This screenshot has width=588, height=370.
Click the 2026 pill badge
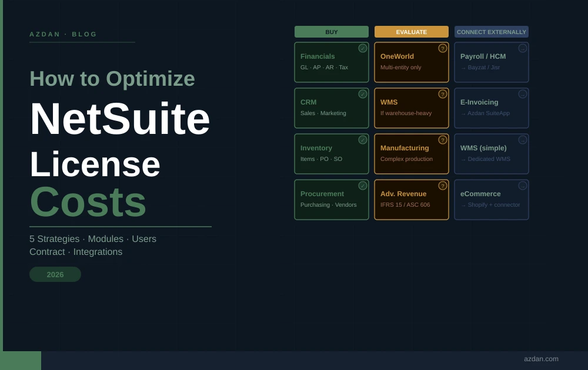coord(55,274)
